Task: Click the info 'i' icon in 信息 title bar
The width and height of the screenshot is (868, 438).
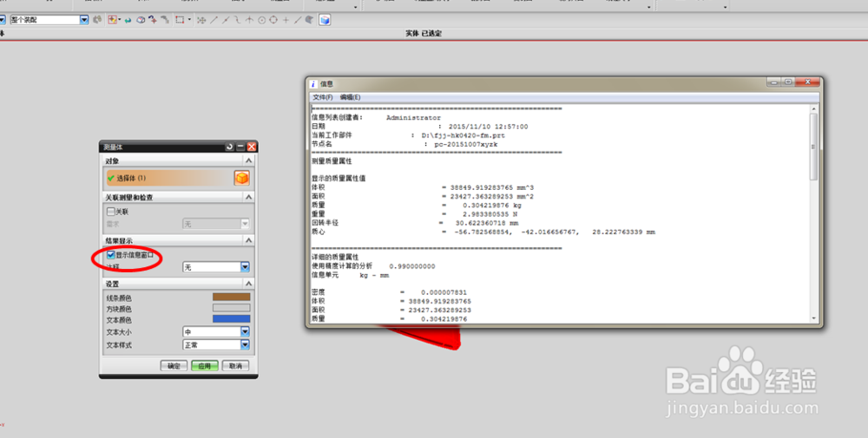Action: tap(312, 83)
